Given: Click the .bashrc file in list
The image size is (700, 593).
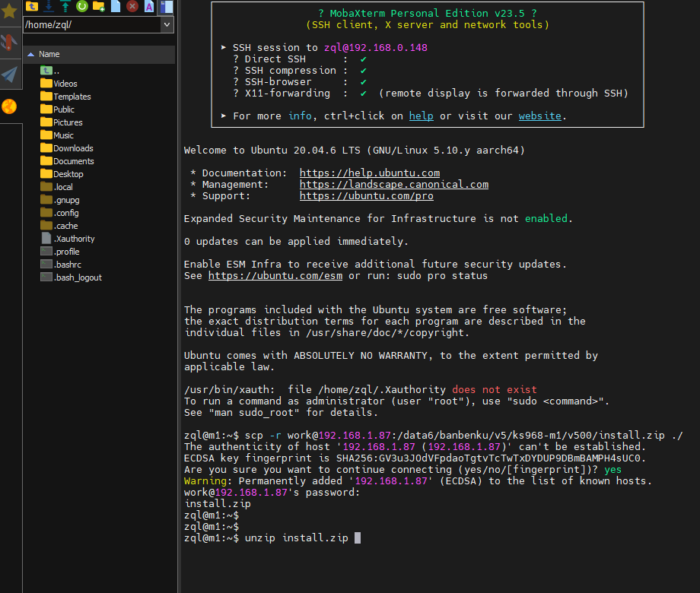Looking at the screenshot, I should coord(67,265).
